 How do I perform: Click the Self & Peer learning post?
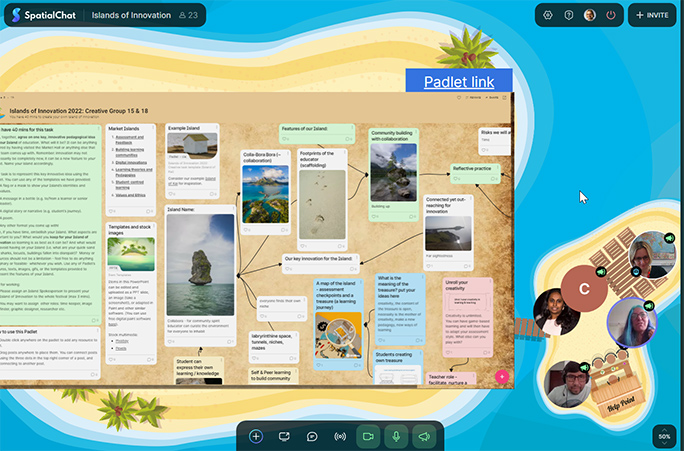[274, 376]
